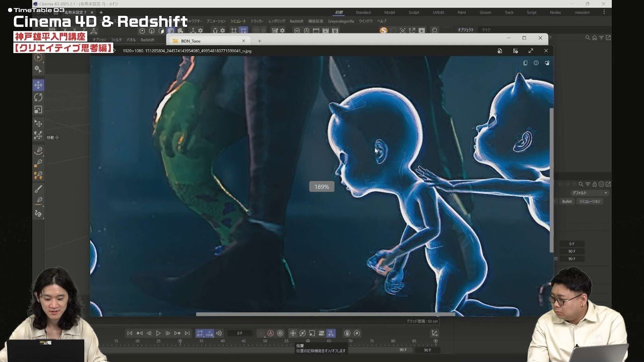Toggle the attribute manager lock icon
This screenshot has width=644, height=362.
pos(594,184)
